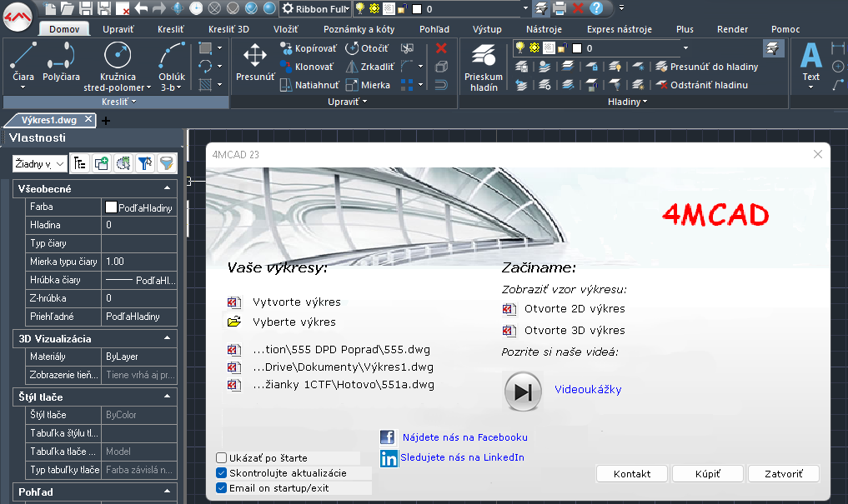
Task: Select the Zrkadliť mirror tool
Action: point(370,67)
